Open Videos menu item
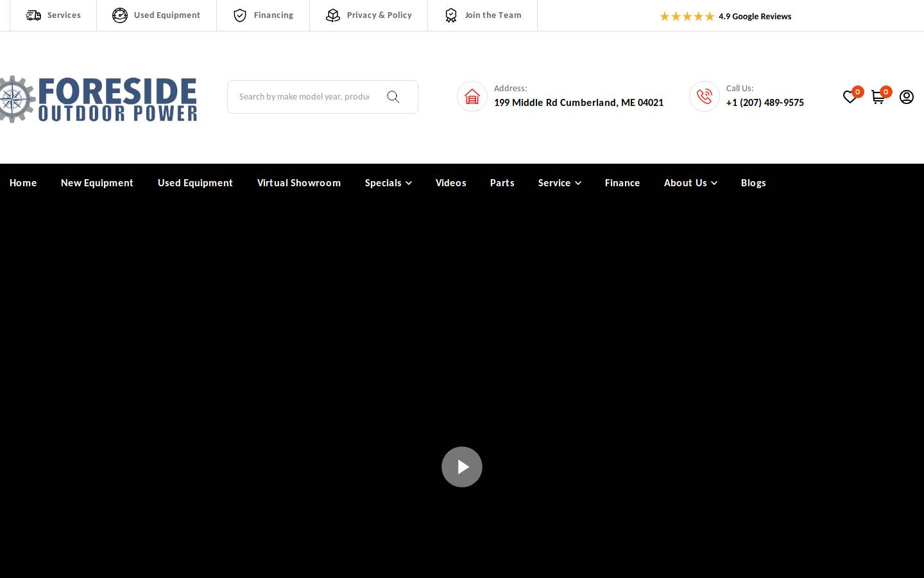924x578 pixels. [451, 183]
